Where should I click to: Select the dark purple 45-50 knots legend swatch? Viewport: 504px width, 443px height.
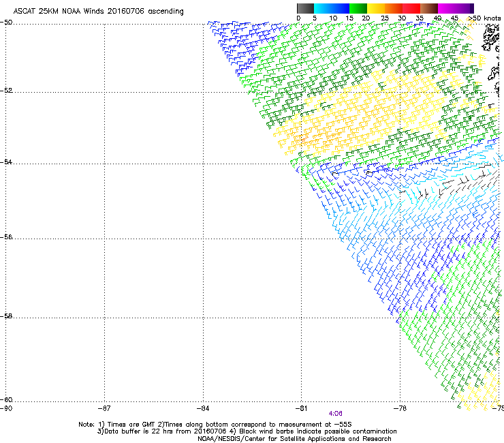pyautogui.click(x=464, y=8)
